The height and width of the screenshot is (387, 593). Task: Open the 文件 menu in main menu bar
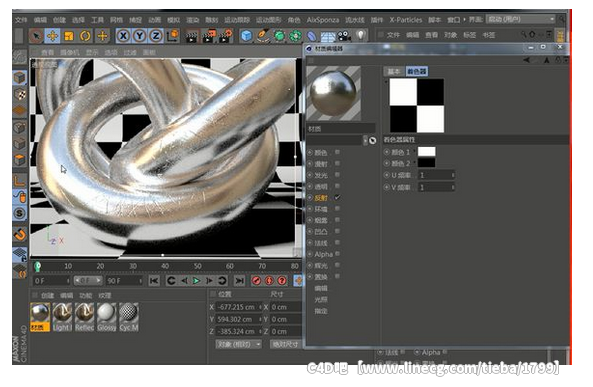click(21, 20)
